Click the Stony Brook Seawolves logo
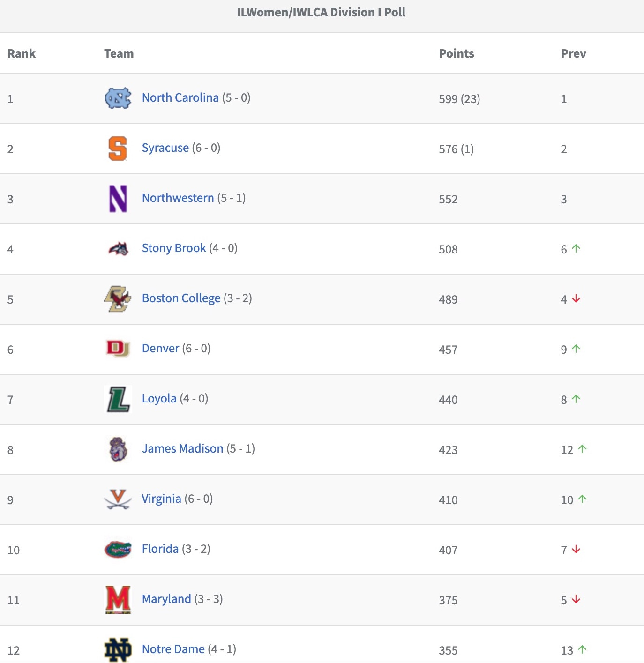The width and height of the screenshot is (644, 663). click(x=118, y=249)
